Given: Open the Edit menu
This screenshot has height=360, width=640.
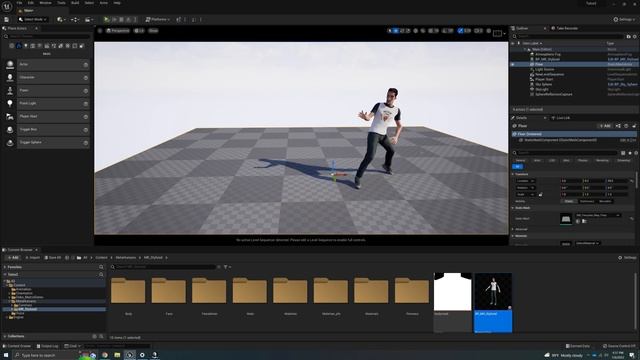Looking at the screenshot, I should coord(31,3).
